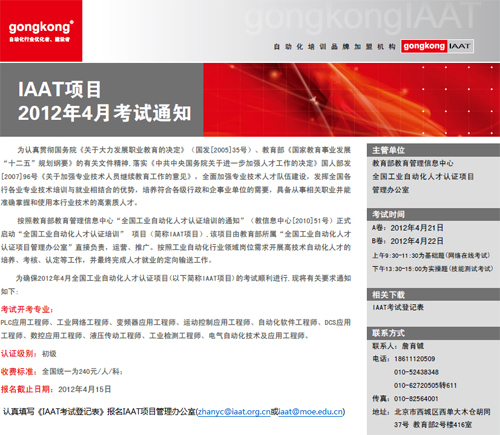Click the number 010-62720505转611
500x435 pixels.
pyautogui.click(x=425, y=385)
